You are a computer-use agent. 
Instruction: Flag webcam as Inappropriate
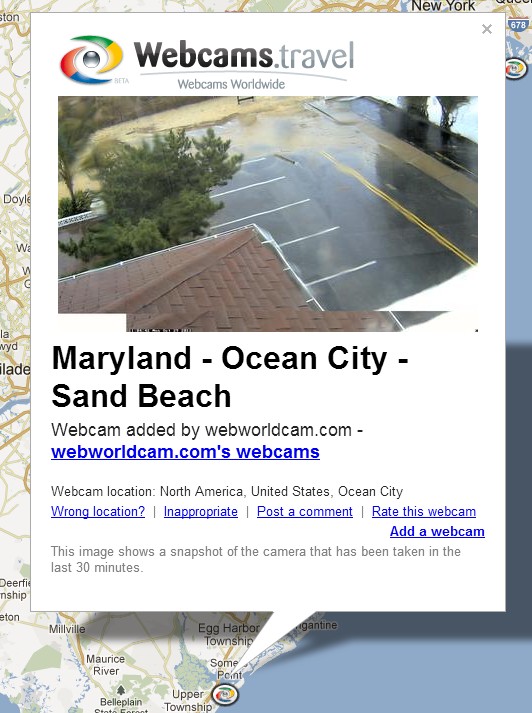[201, 512]
